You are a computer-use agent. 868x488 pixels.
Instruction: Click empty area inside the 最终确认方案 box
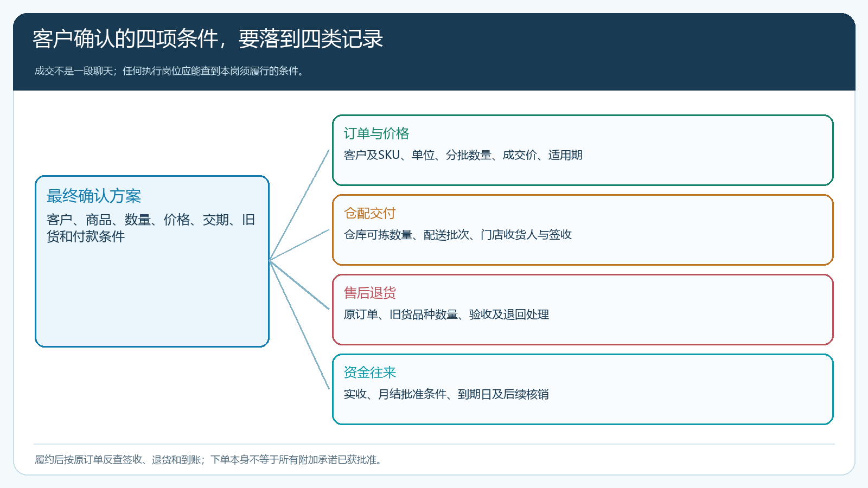click(152, 298)
